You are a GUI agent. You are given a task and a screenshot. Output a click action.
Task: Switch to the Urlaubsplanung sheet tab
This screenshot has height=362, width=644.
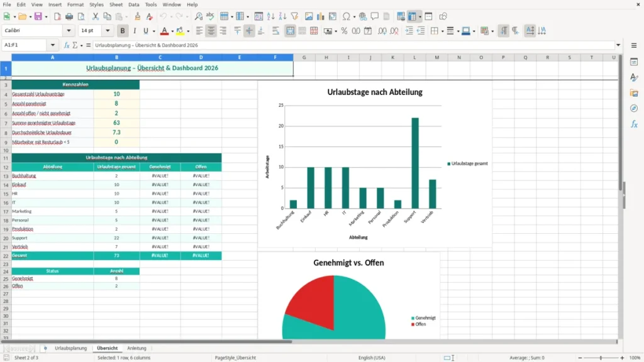pyautogui.click(x=70, y=348)
